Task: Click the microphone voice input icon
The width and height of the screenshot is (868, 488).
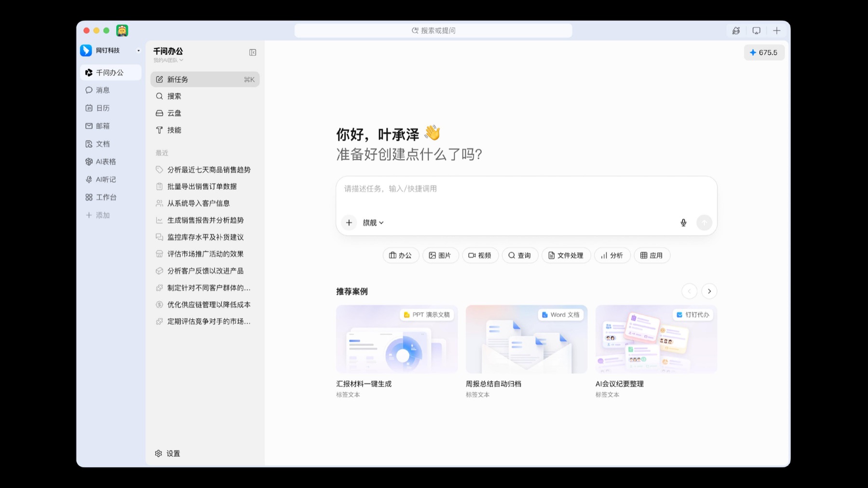Action: [683, 223]
